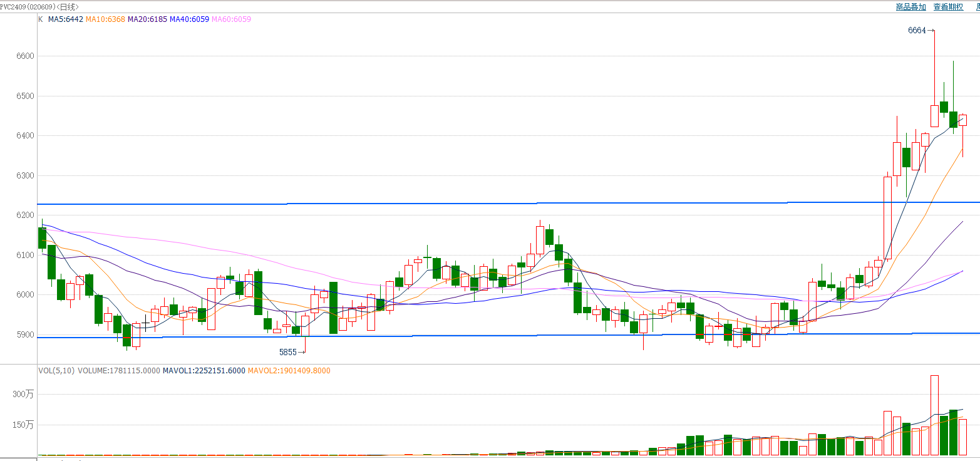Open the 商品叠加 overlay link

tap(911, 7)
